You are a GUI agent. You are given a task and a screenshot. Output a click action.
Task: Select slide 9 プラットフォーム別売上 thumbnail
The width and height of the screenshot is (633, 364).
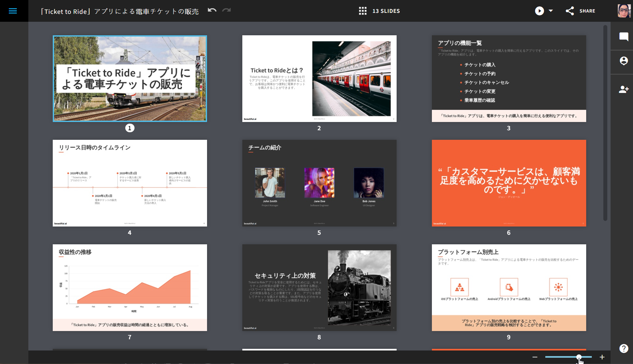[509, 288]
